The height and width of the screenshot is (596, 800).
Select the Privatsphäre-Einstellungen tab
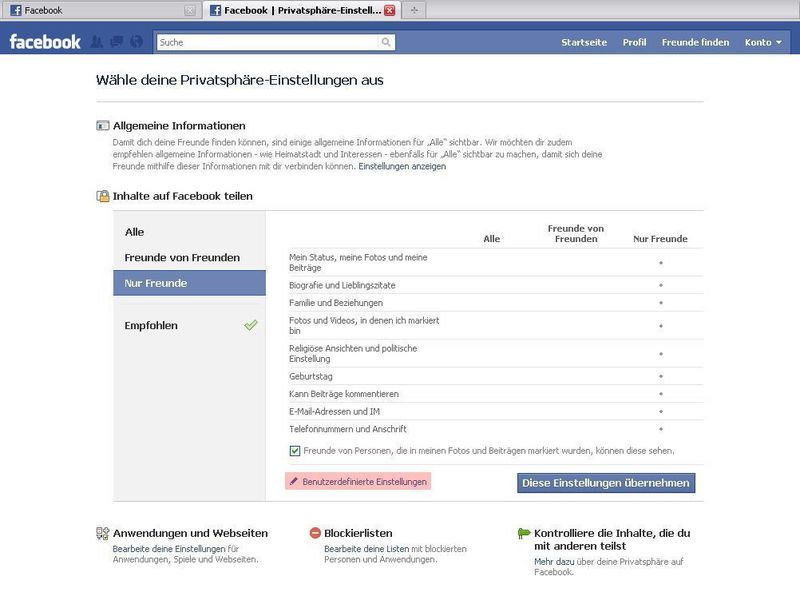[x=302, y=10]
